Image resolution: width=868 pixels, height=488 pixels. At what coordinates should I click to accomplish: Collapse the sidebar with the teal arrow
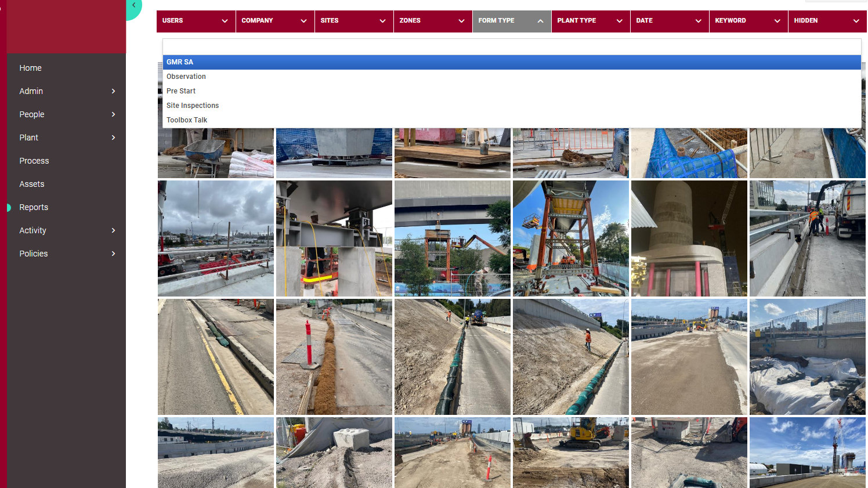(133, 6)
